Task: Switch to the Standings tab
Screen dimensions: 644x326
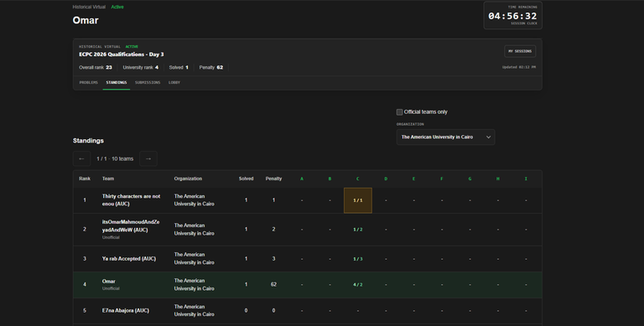Action: click(x=117, y=82)
